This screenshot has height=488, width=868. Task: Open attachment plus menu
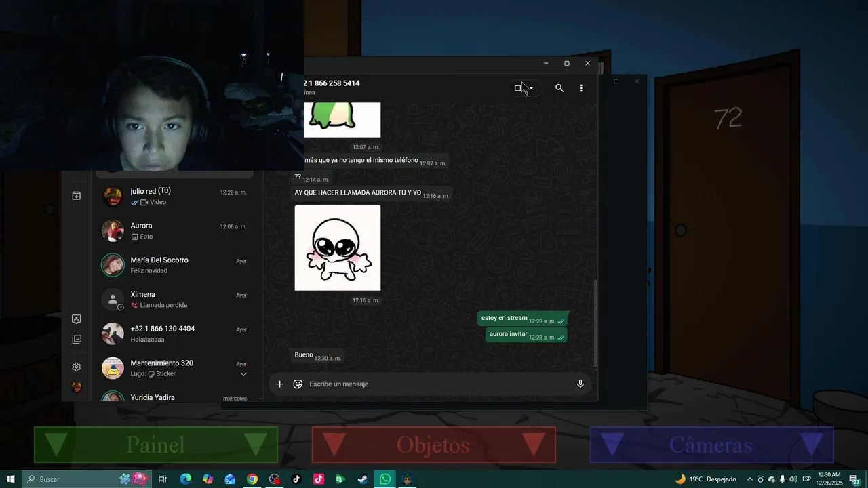(x=279, y=384)
